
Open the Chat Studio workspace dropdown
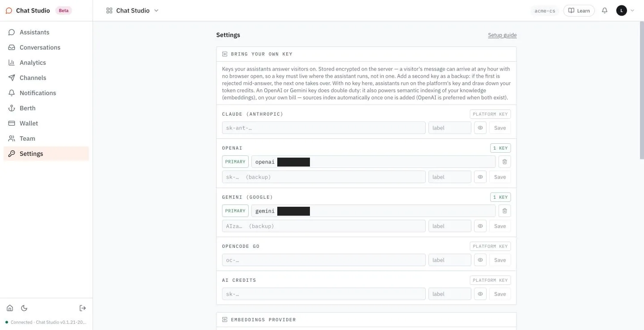click(132, 11)
